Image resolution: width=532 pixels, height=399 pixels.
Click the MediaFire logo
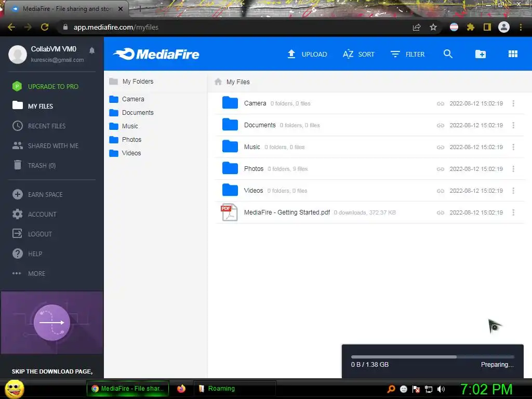coord(156,54)
